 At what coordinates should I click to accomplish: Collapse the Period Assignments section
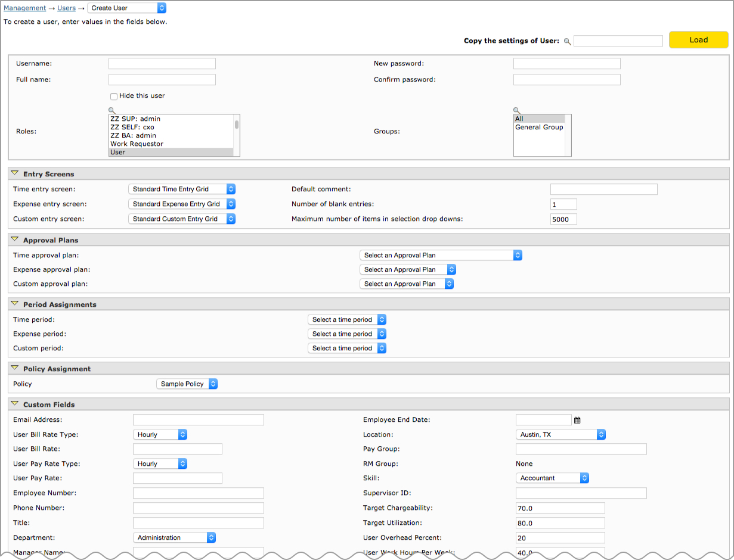click(x=15, y=304)
